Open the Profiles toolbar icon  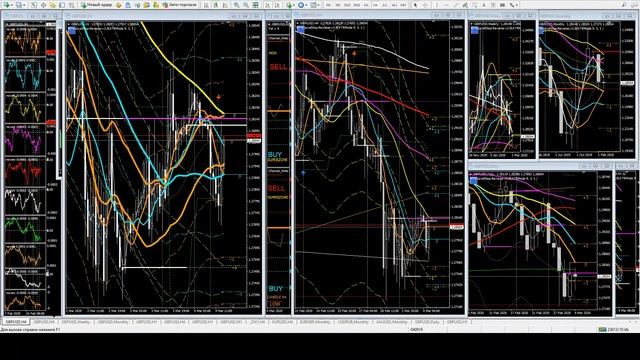(19, 5)
